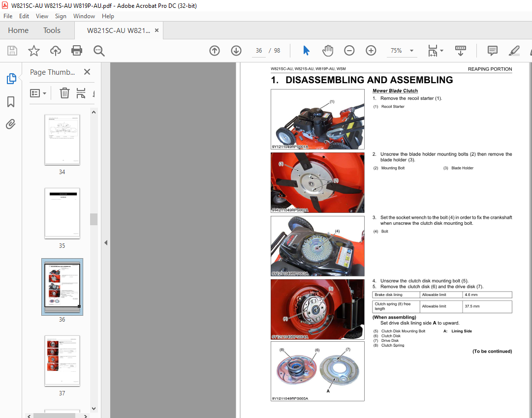Zoom in with plus button
The height and width of the screenshot is (418, 532).
click(371, 51)
